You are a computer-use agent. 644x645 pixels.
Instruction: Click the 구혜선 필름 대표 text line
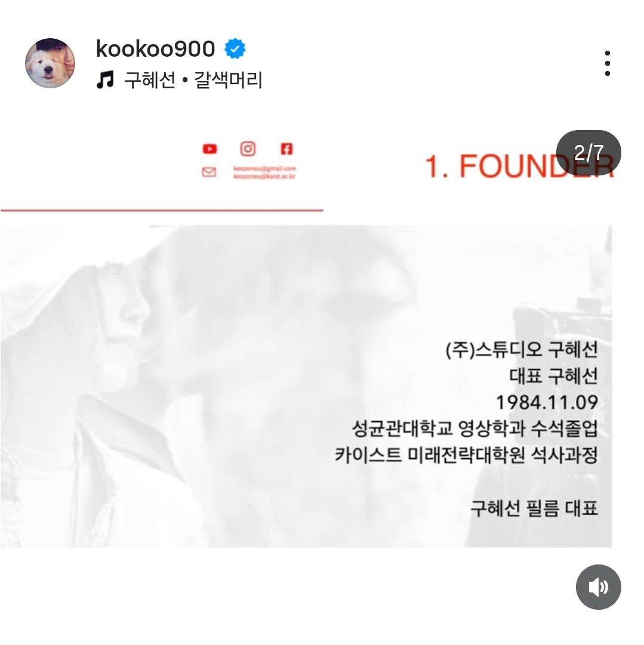tap(534, 508)
